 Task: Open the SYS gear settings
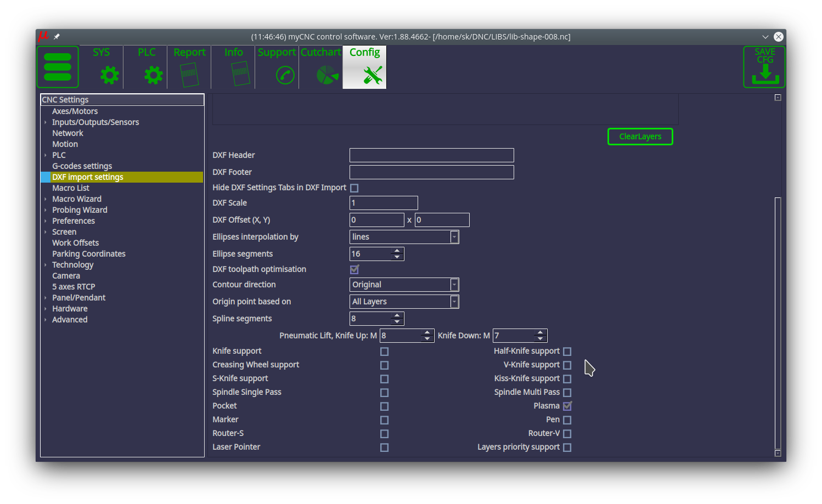pyautogui.click(x=109, y=75)
